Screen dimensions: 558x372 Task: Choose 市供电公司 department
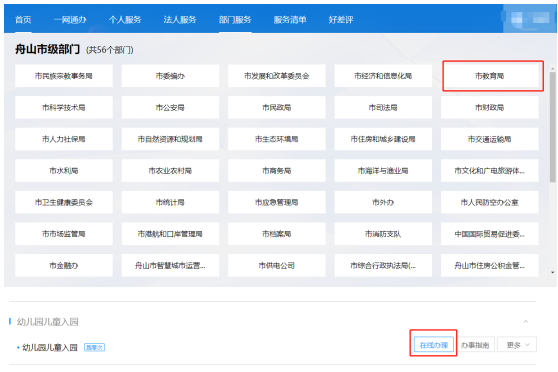coord(277,266)
